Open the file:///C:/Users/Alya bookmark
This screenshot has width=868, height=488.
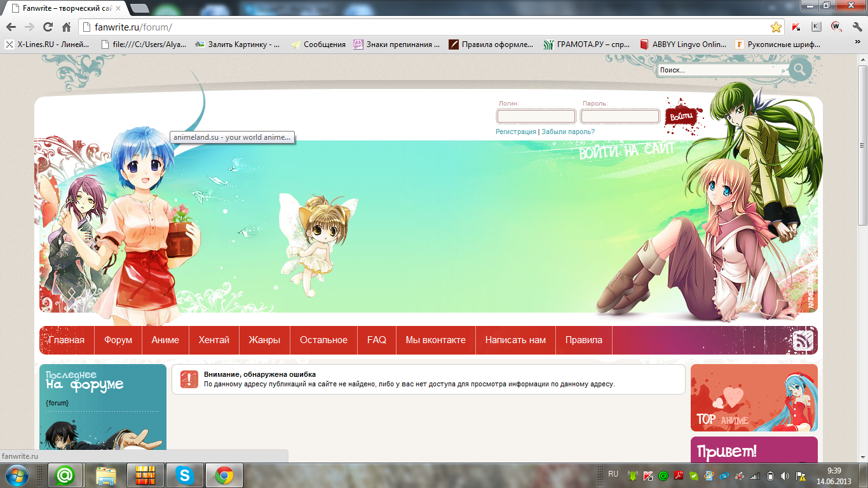point(144,44)
